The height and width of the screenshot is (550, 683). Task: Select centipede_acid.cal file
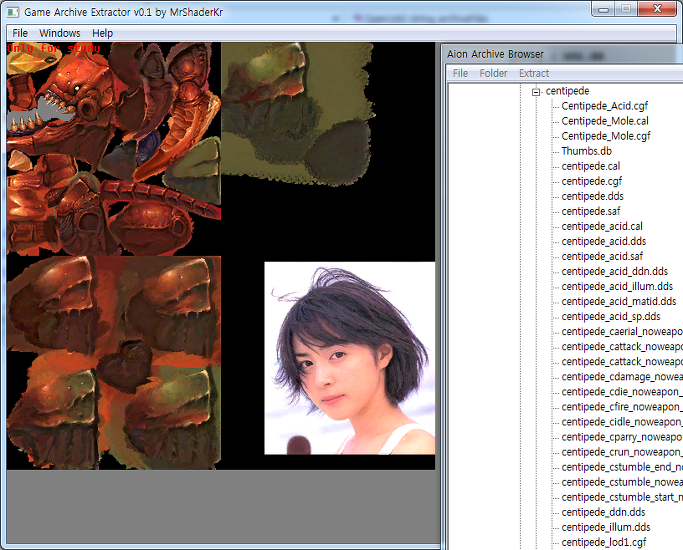[602, 226]
